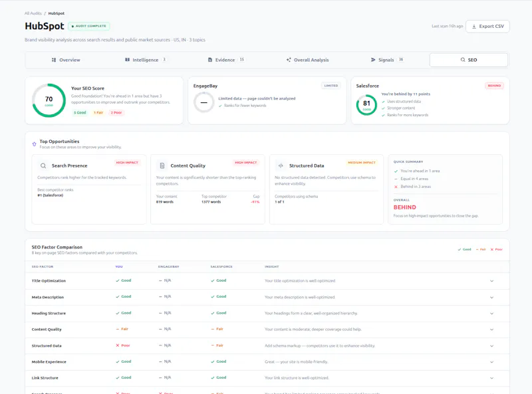Click the Top Opportunities lightbulb icon

(35, 144)
